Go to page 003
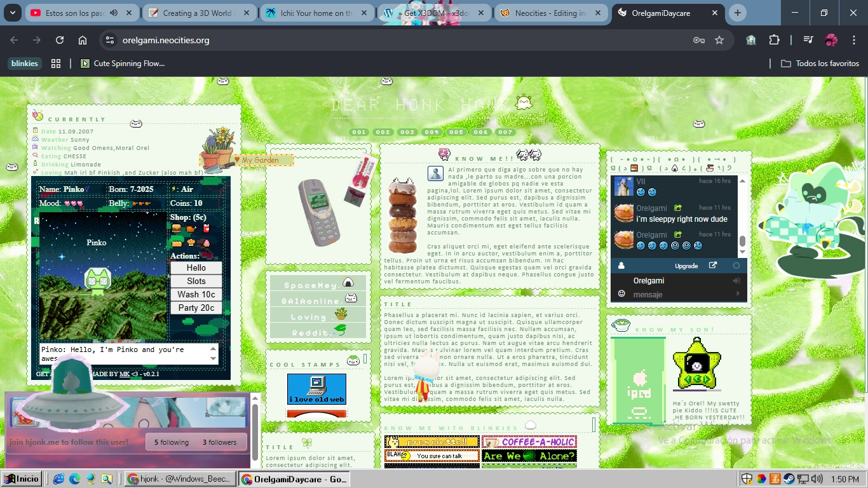The image size is (868, 488). (407, 132)
